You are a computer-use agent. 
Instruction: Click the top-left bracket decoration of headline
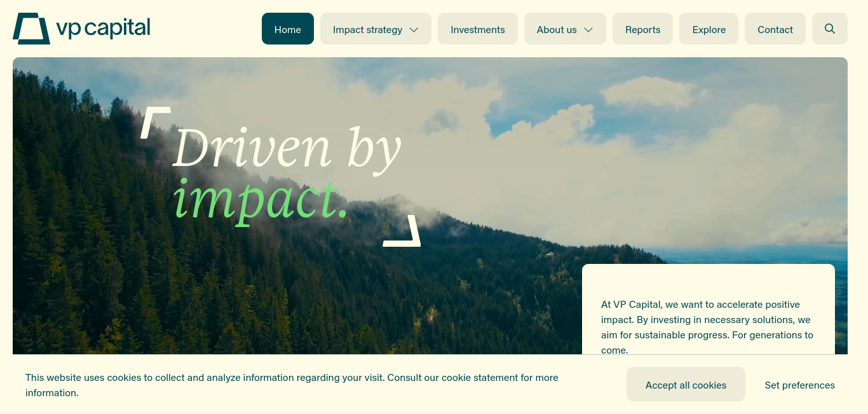[155, 122]
